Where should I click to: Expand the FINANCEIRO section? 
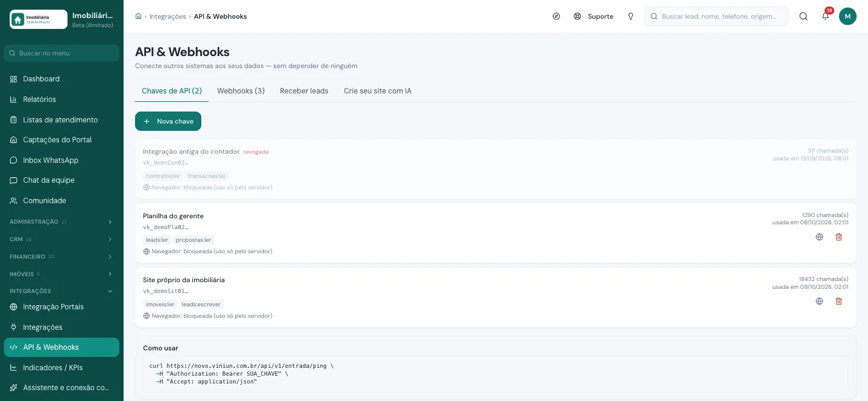pyautogui.click(x=61, y=257)
